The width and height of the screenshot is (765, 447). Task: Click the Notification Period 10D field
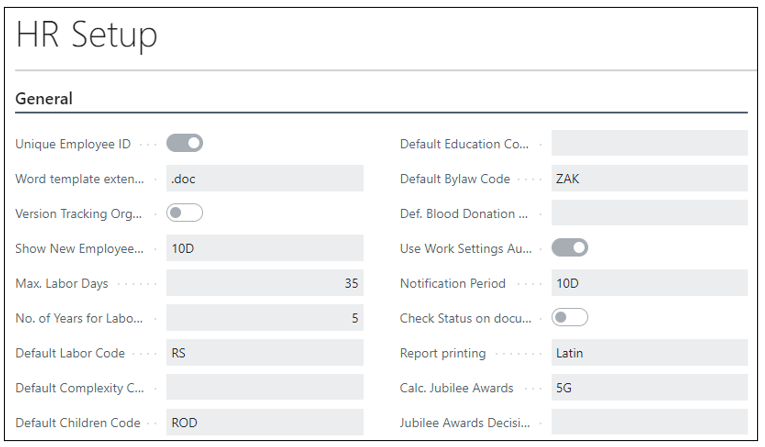(x=649, y=283)
